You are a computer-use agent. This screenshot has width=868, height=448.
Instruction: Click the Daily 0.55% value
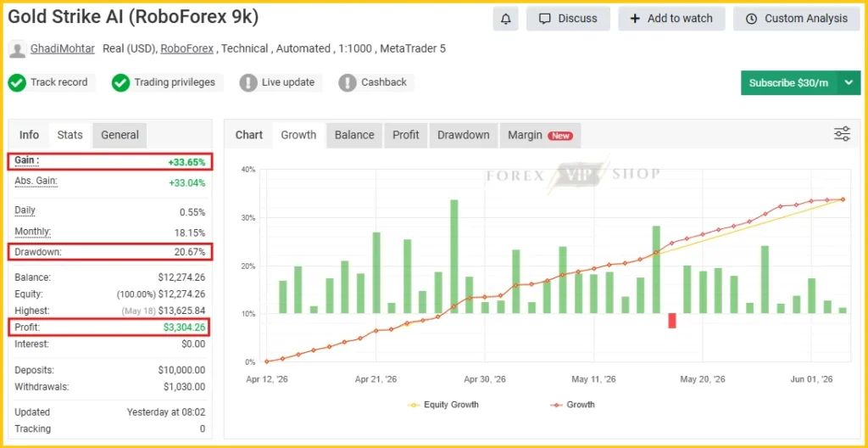192,212
